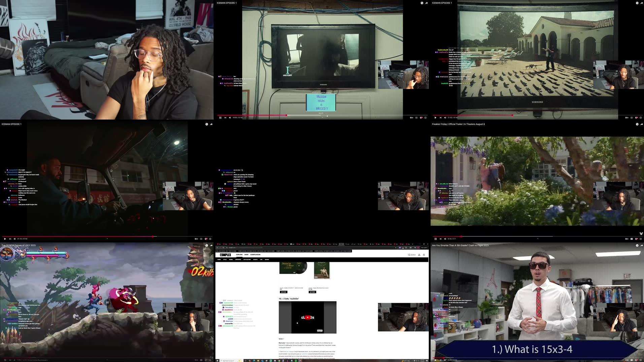Share the Top 10 NEW Games video
The image size is (644, 362).
tap(211, 245)
